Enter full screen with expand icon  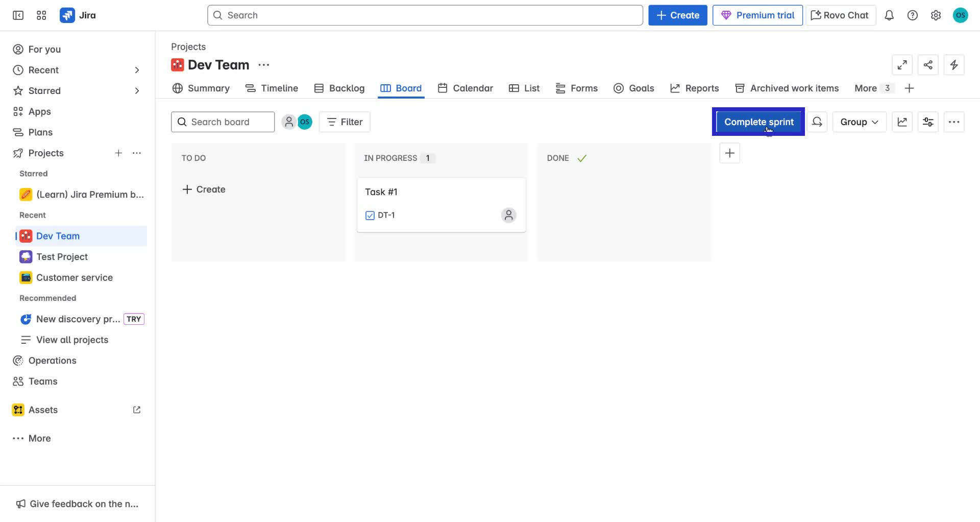[x=902, y=65]
